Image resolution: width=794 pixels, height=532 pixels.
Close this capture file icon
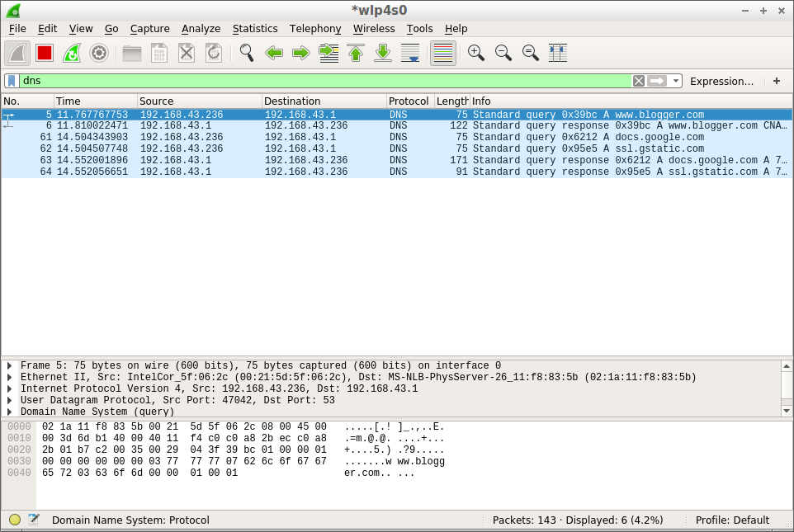[x=187, y=53]
